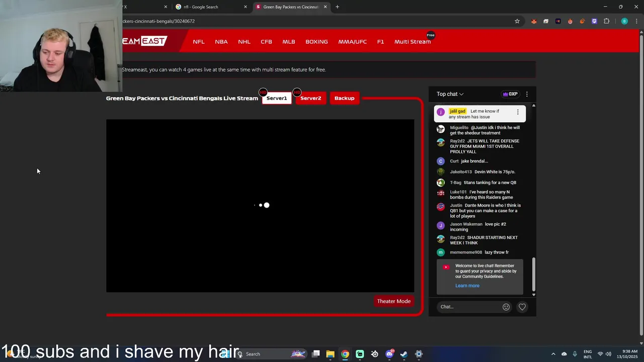This screenshot has height=362, width=644.
Task: Close the nfl - Google Search tab
Action: pyautogui.click(x=246, y=7)
